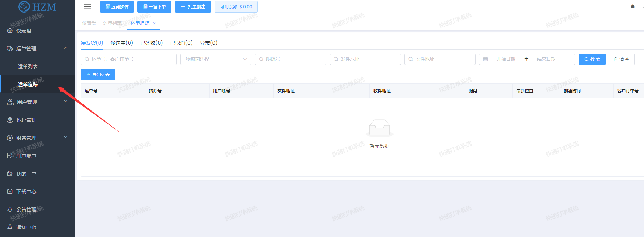Open 用户账单 in the sidebar
The width and height of the screenshot is (644, 237).
pos(26,156)
